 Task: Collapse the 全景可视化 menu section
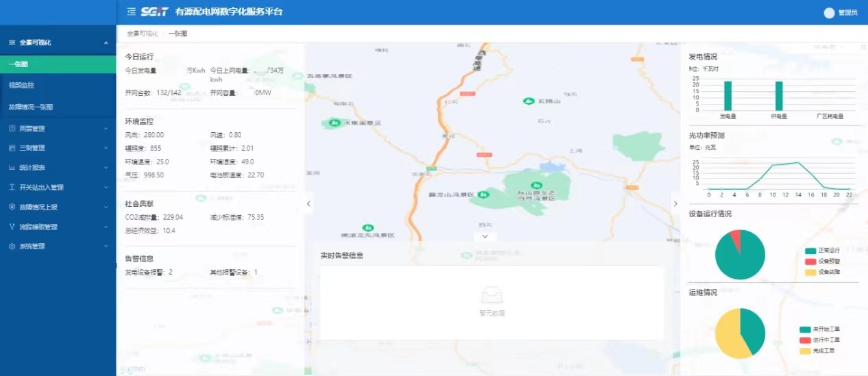pos(106,42)
